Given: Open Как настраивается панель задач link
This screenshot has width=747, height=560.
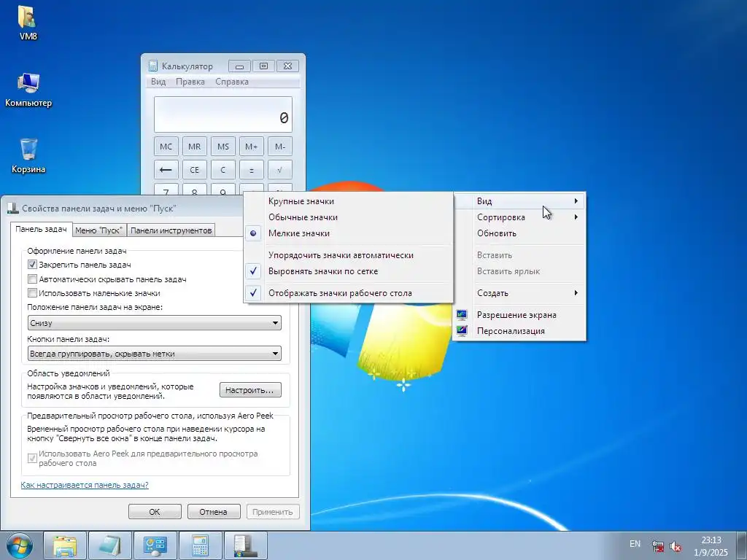Looking at the screenshot, I should tap(85, 485).
